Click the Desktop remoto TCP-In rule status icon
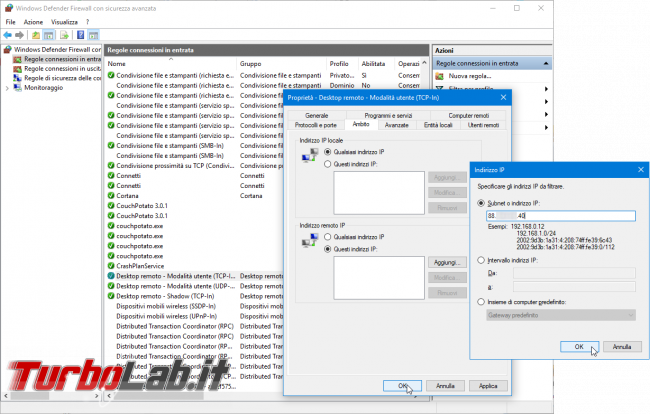 111,276
